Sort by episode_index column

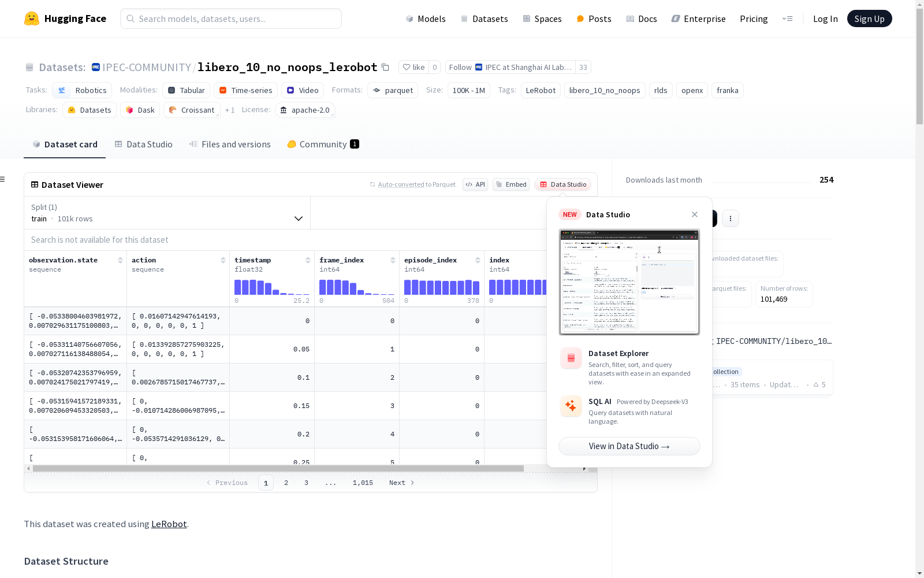[x=478, y=260]
